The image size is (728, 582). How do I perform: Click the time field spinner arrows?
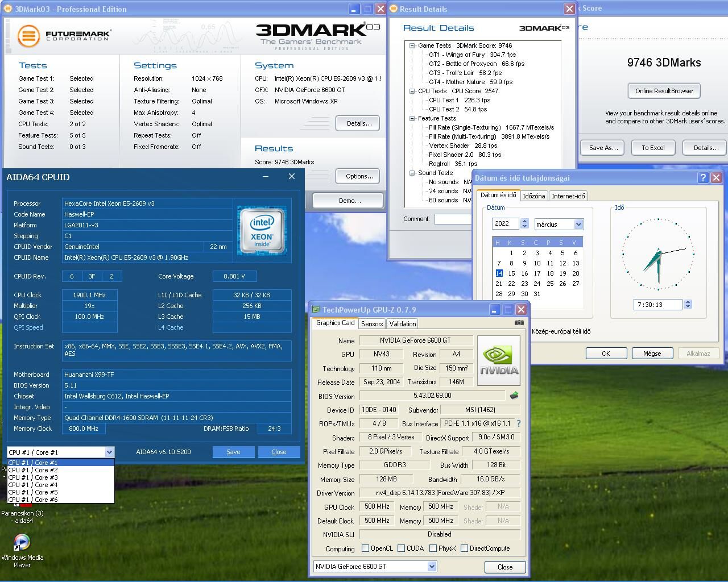coord(688,305)
